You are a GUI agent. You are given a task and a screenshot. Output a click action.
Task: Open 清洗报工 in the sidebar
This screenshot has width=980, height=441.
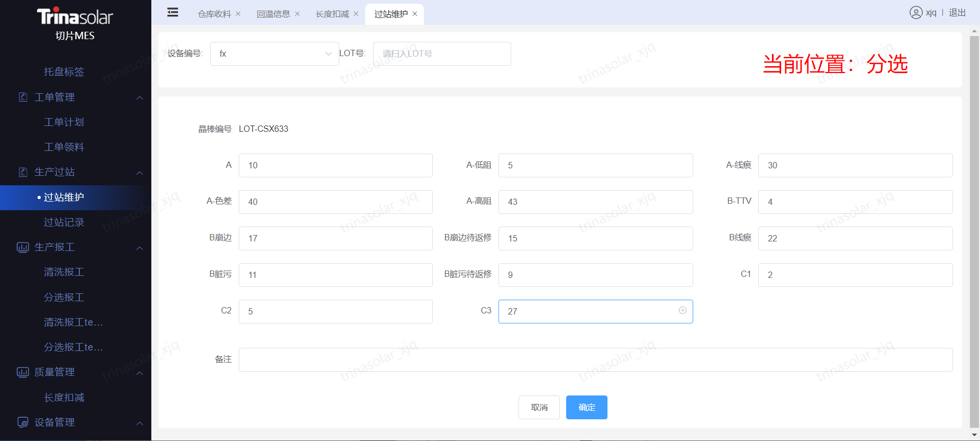pos(64,272)
